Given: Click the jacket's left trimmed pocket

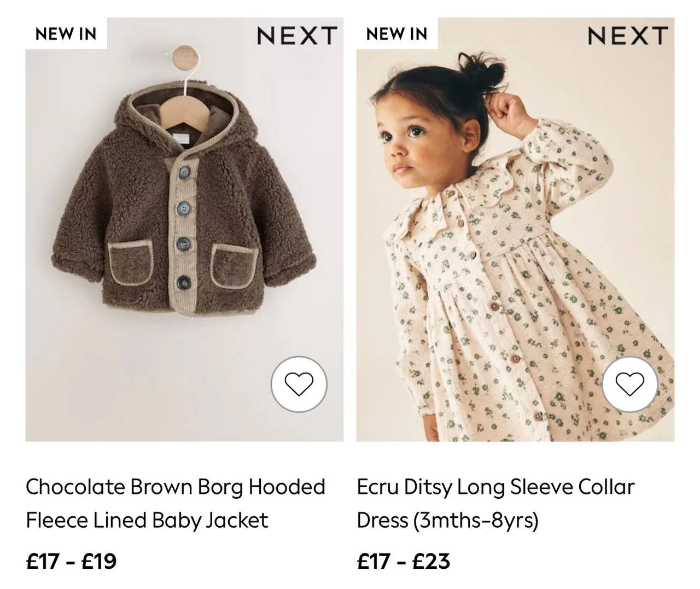Looking at the screenshot, I should tap(131, 264).
